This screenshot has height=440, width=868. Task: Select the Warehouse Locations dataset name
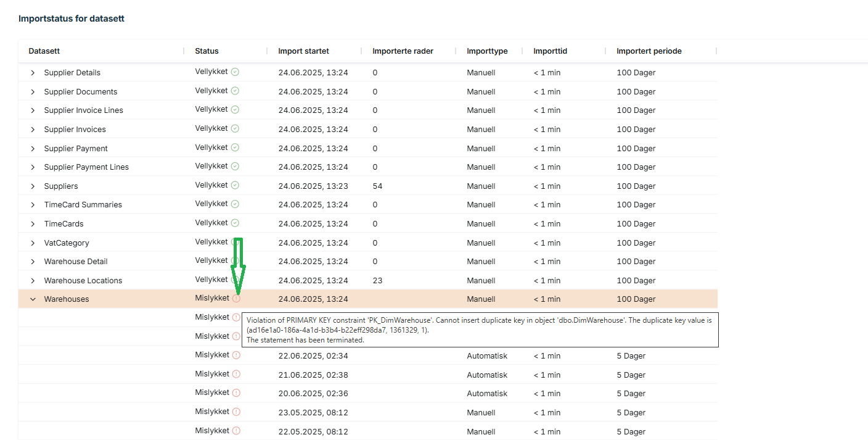click(83, 281)
